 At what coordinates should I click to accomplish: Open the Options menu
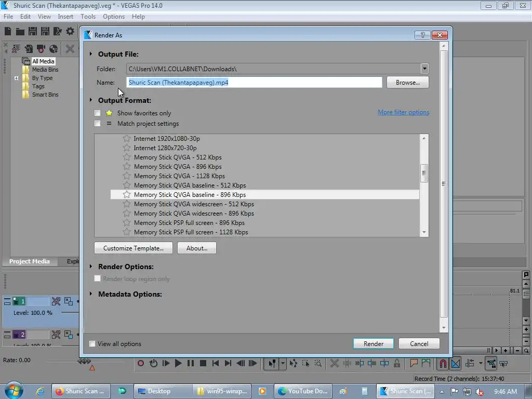(114, 16)
